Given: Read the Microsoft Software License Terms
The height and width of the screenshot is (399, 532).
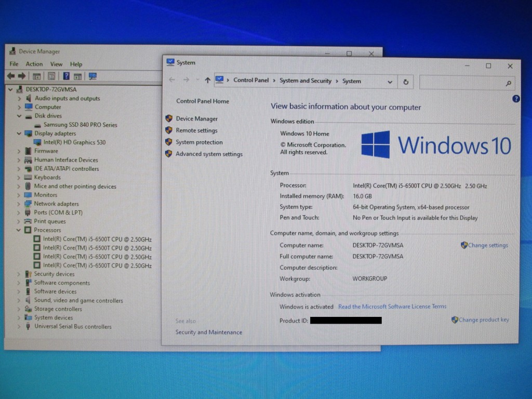Looking at the screenshot, I should tap(392, 307).
